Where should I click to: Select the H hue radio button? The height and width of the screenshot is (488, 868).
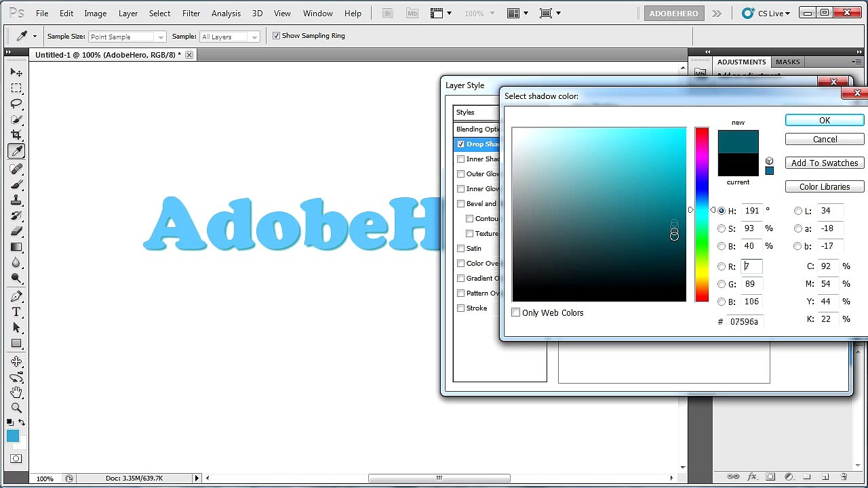(722, 211)
